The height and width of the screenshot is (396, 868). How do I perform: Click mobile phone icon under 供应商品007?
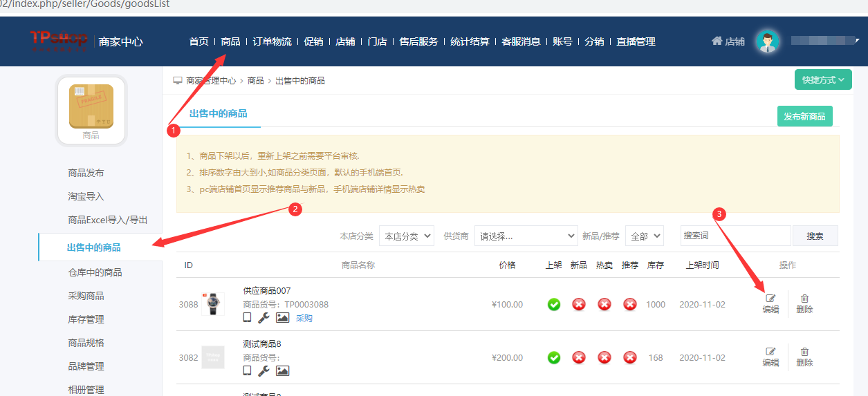(247, 318)
